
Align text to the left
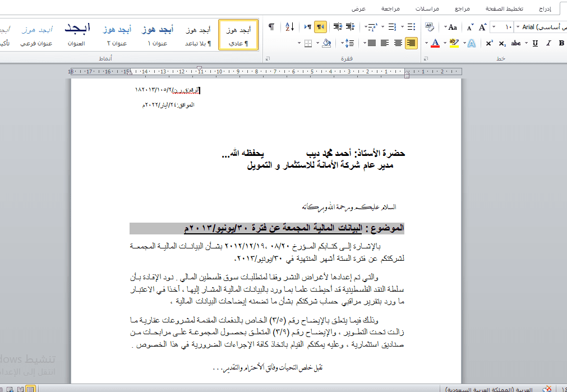tap(385, 43)
